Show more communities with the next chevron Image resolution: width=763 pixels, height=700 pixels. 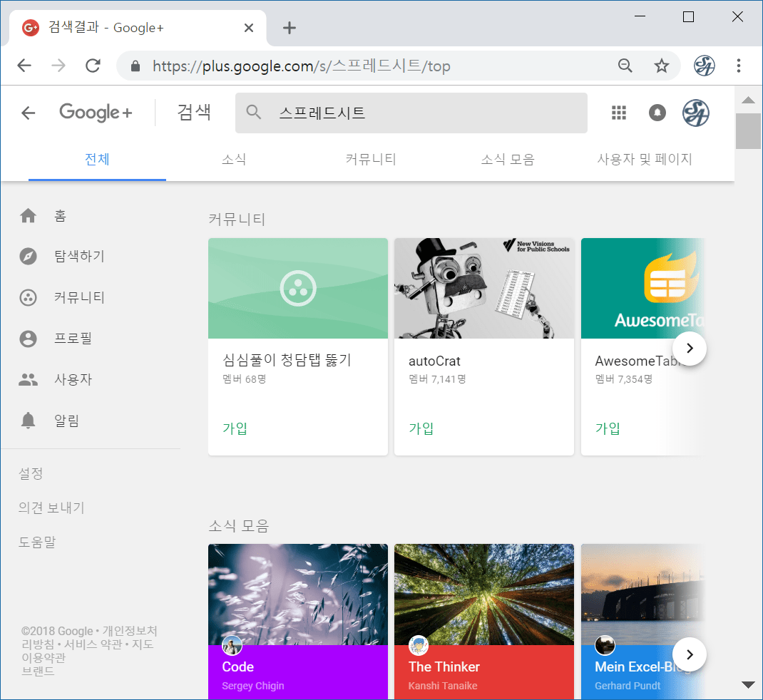click(x=689, y=348)
